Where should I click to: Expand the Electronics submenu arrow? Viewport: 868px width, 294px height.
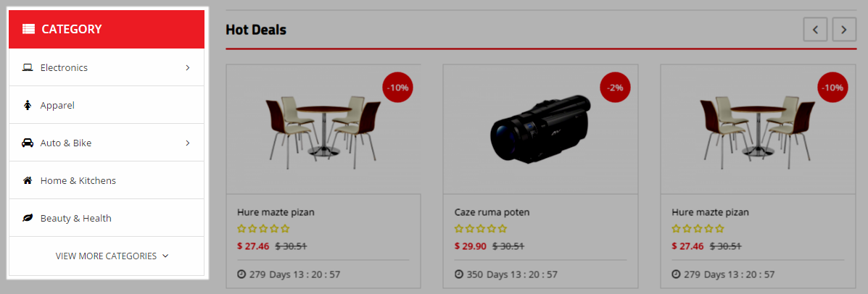tap(188, 67)
